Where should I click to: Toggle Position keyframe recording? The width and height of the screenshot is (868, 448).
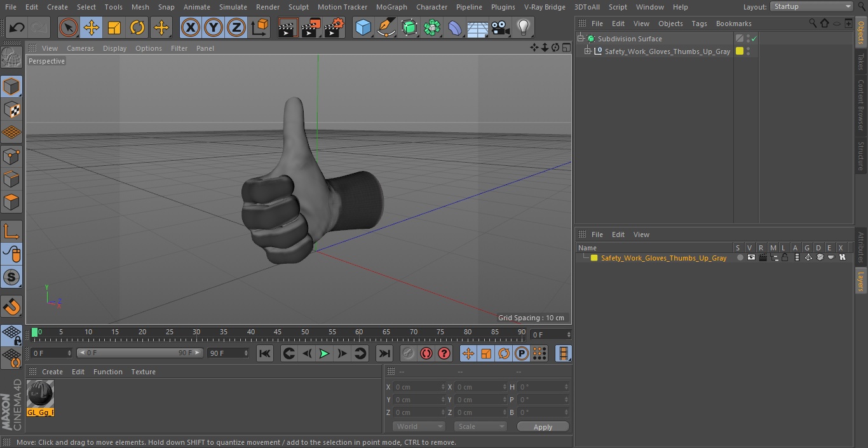468,353
